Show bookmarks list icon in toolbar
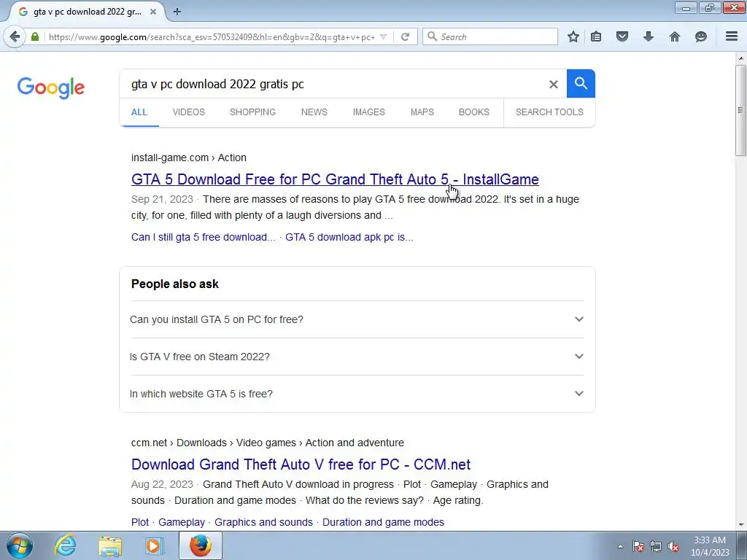The image size is (747, 560). pos(596,36)
